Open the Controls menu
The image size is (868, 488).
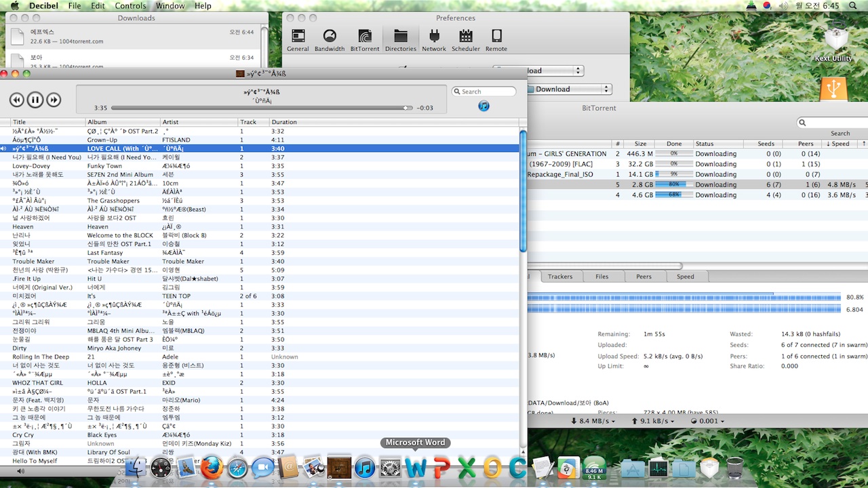[x=130, y=5]
